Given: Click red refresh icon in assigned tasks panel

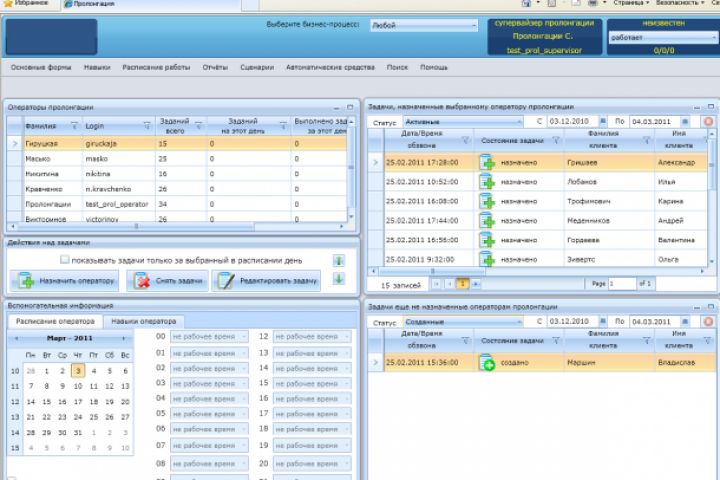Looking at the screenshot, I should pos(708,122).
